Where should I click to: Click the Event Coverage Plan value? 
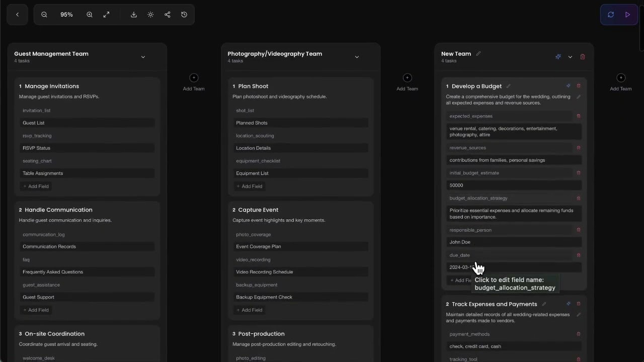point(300,246)
